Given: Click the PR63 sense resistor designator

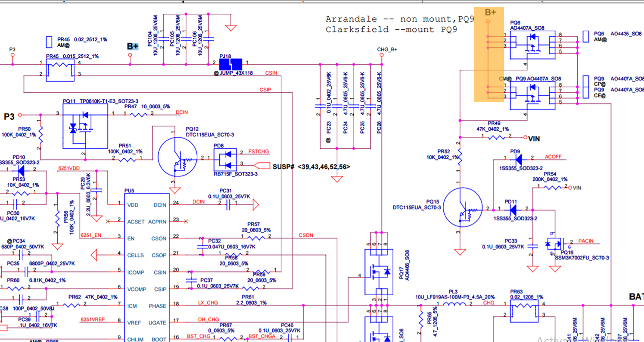Looking at the screenshot, I should pyautogui.click(x=516, y=292).
